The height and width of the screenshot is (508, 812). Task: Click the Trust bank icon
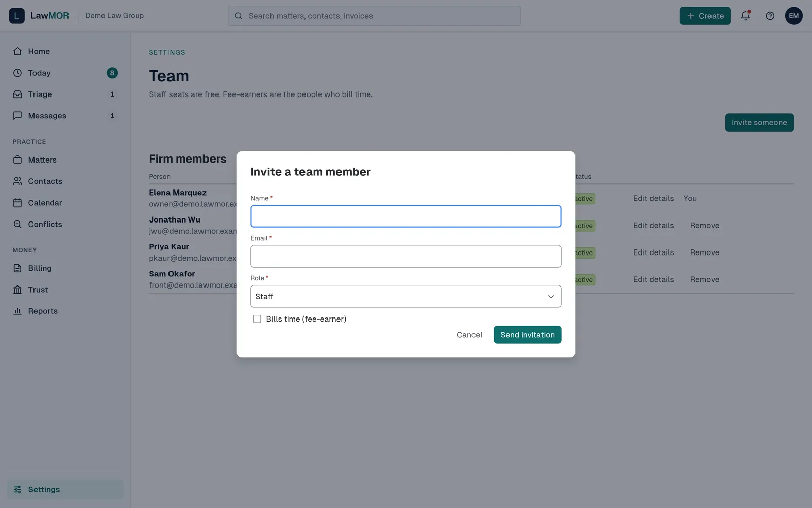coord(17,290)
